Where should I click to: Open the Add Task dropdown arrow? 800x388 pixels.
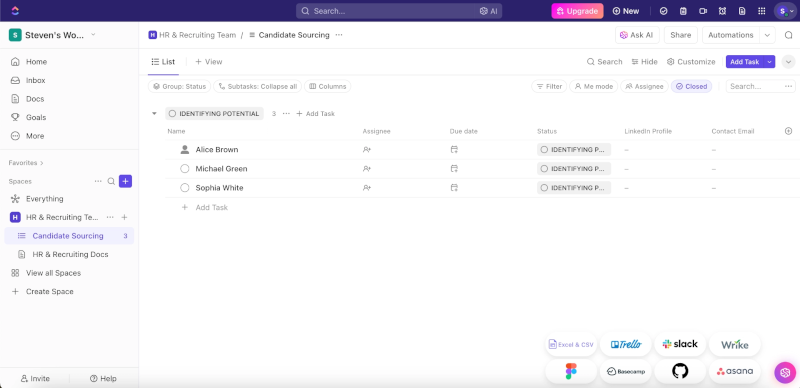click(769, 62)
